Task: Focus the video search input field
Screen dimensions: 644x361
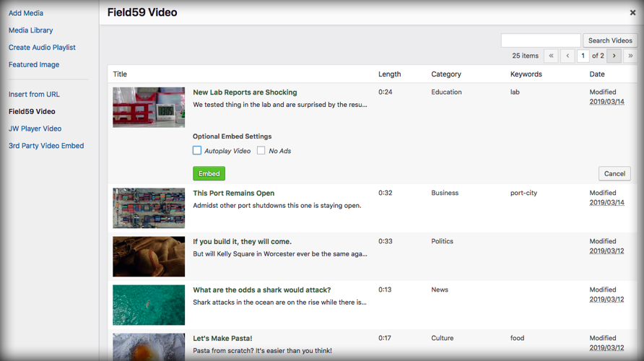Action: (x=541, y=40)
